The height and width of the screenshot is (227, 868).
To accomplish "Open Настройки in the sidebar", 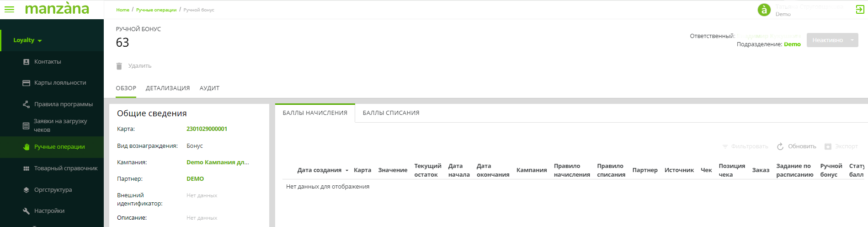I will 49,211.
